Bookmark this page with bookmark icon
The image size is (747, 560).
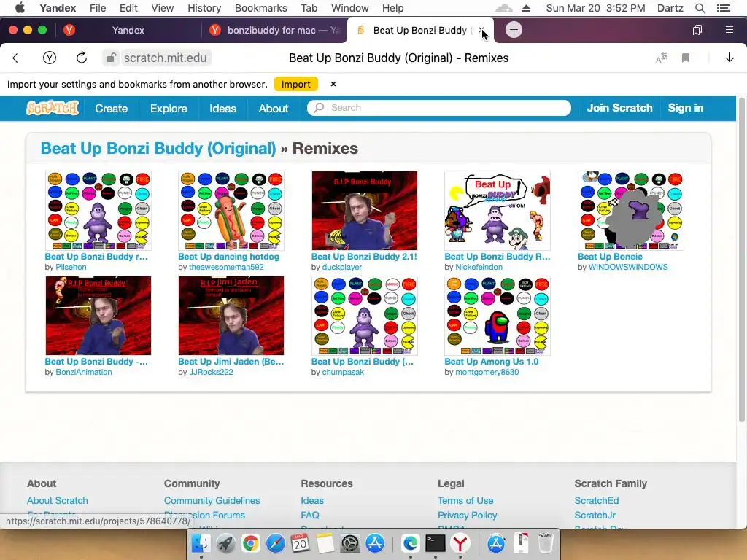click(x=686, y=58)
